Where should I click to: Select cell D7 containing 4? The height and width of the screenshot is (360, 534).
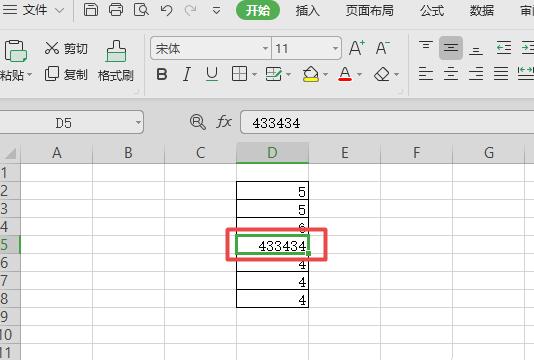pos(272,281)
